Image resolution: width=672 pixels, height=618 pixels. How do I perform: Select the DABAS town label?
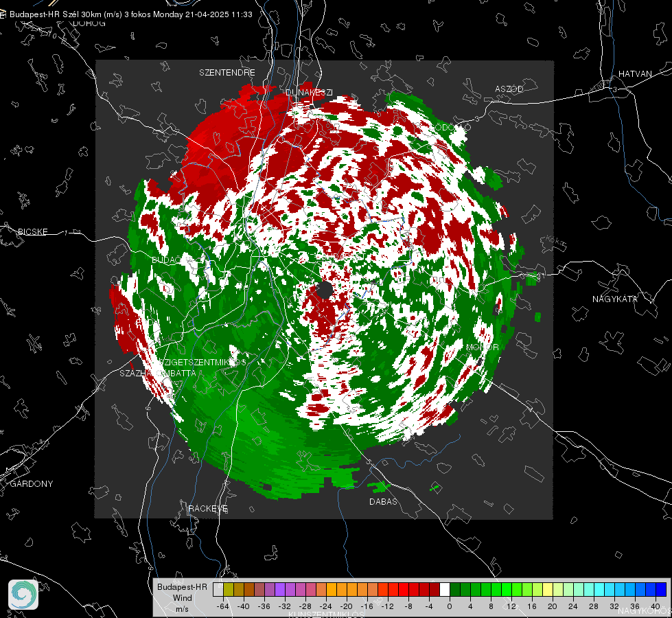click(x=384, y=502)
